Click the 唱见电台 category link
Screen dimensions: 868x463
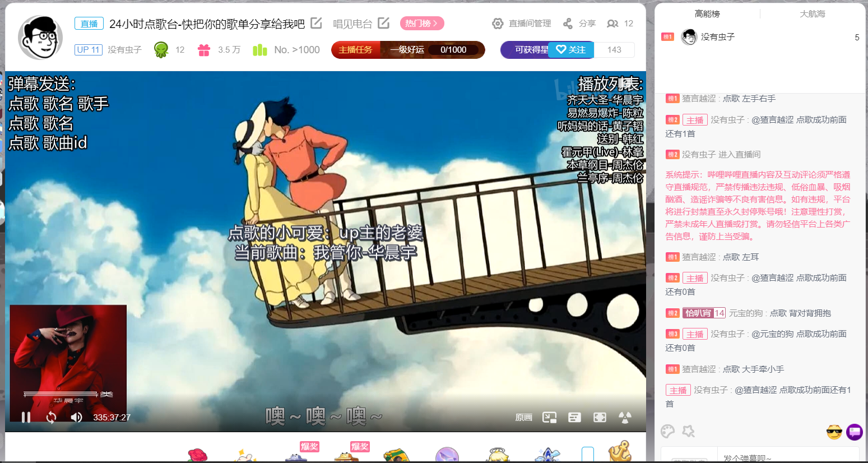click(x=352, y=24)
